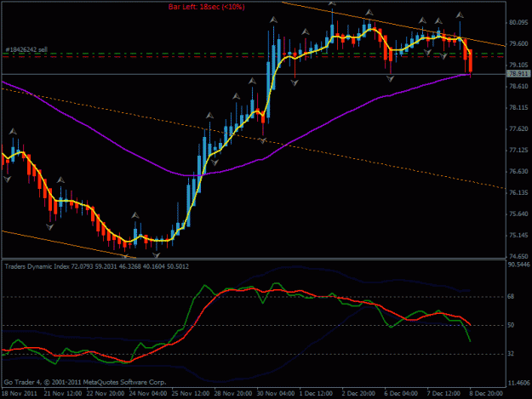
Task: Click the "24 Nov 04:00" time axis label
Action: (x=148, y=394)
